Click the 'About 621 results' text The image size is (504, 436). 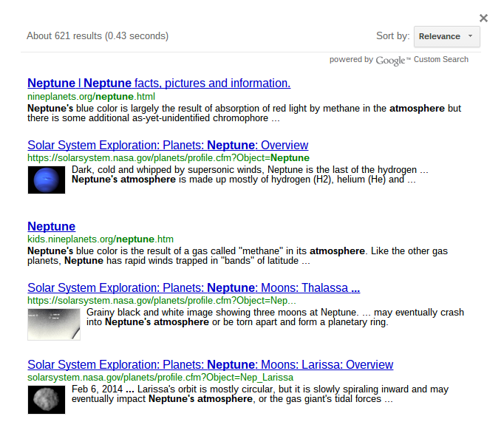(x=98, y=36)
